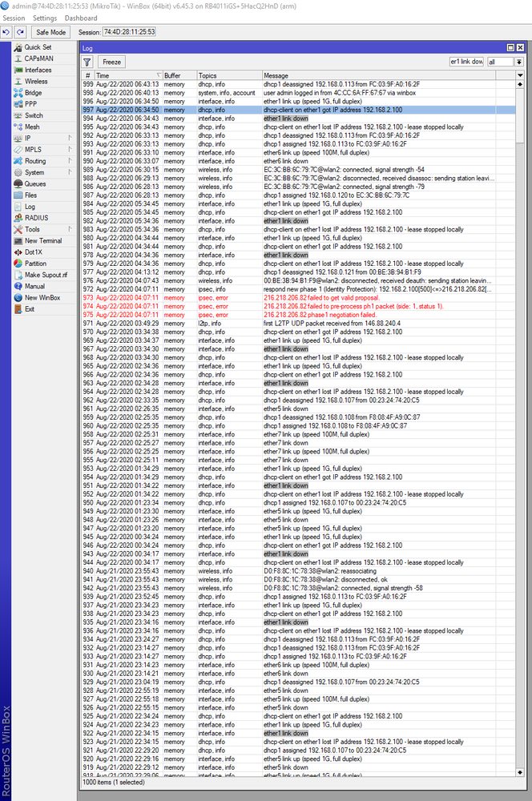Screen dimensions: 532x801
Task: Open the Partition tool
Action: pos(35,263)
